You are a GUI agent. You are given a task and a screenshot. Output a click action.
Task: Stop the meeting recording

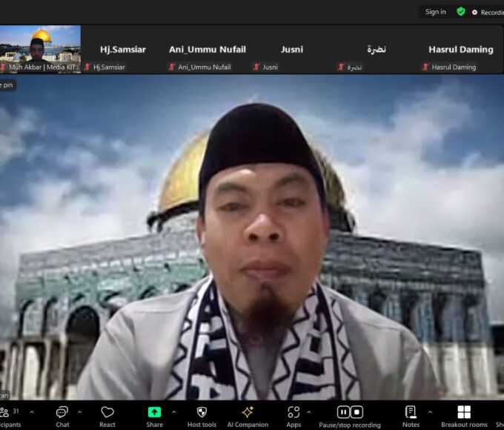pyautogui.click(x=357, y=412)
